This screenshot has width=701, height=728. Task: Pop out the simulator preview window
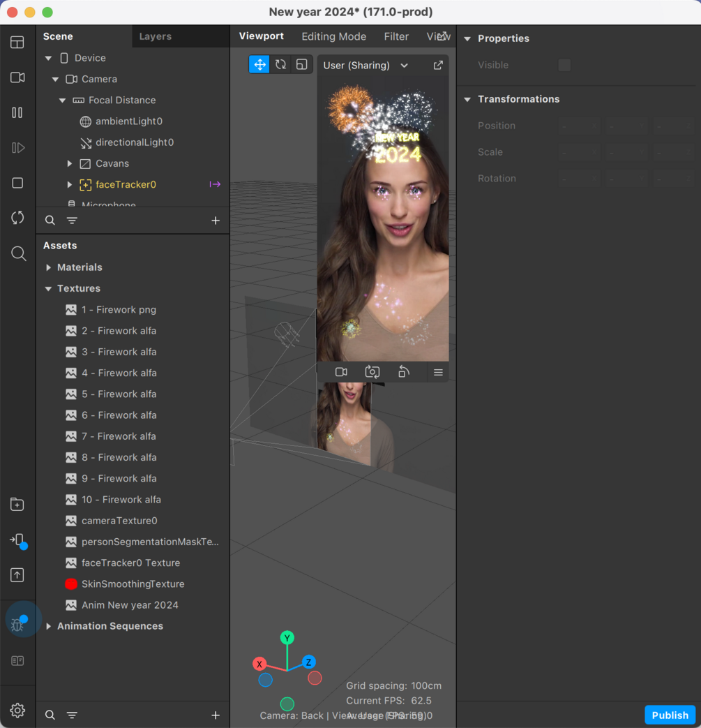438,66
